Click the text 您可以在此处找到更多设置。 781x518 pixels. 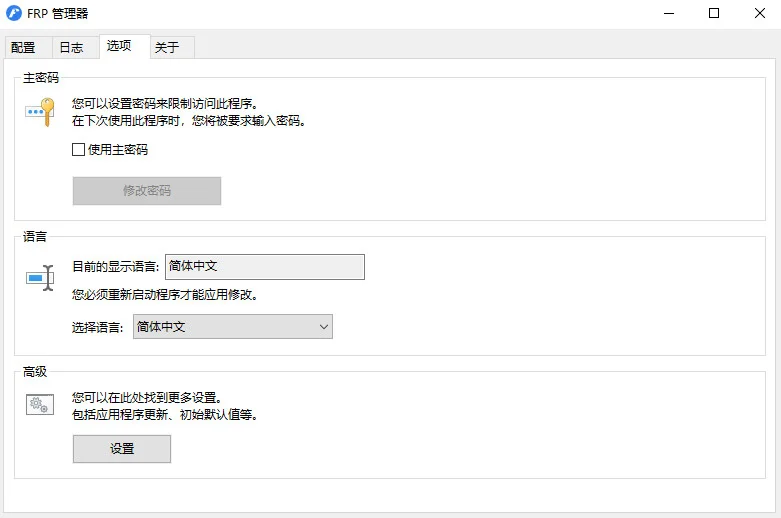point(148,397)
